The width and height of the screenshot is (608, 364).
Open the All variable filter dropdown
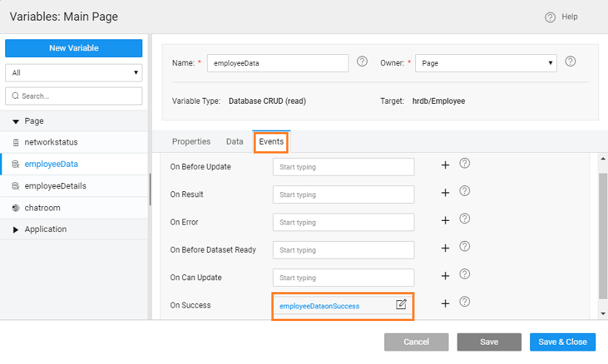tap(73, 73)
